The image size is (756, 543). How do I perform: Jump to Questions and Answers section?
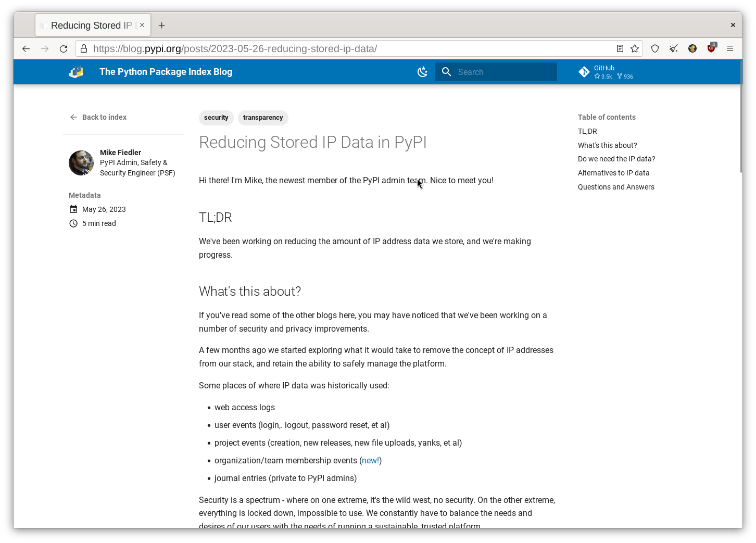[616, 187]
